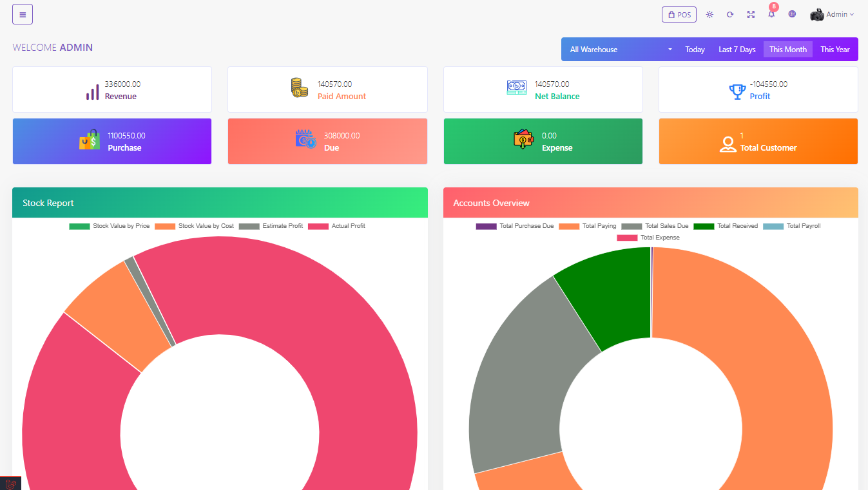Click the Total Customer card

point(758,142)
